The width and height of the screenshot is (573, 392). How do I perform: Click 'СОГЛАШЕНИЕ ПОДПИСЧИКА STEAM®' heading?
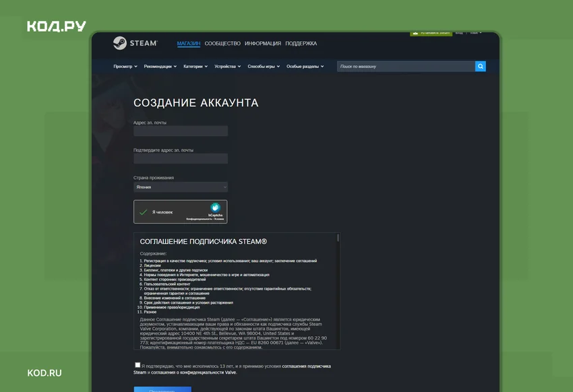tap(204, 242)
